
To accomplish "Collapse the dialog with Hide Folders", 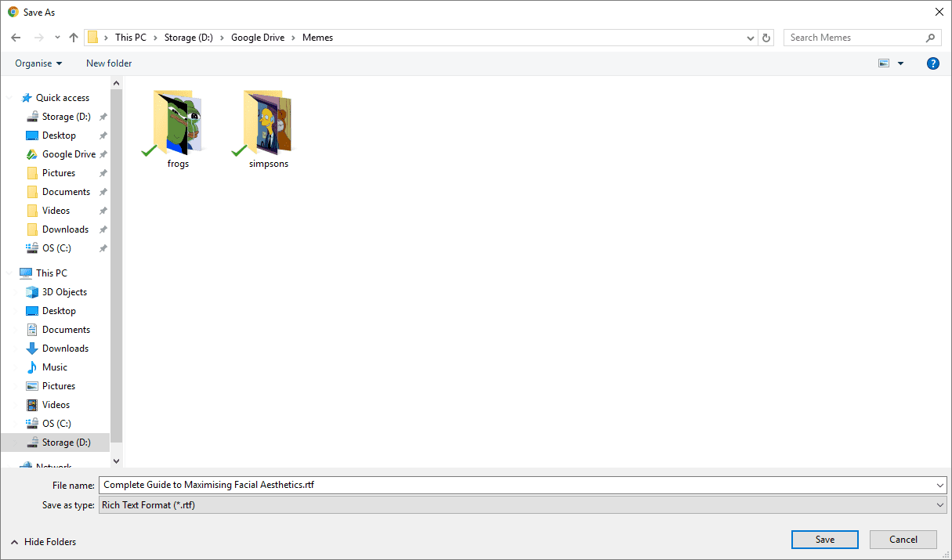I will [x=43, y=541].
